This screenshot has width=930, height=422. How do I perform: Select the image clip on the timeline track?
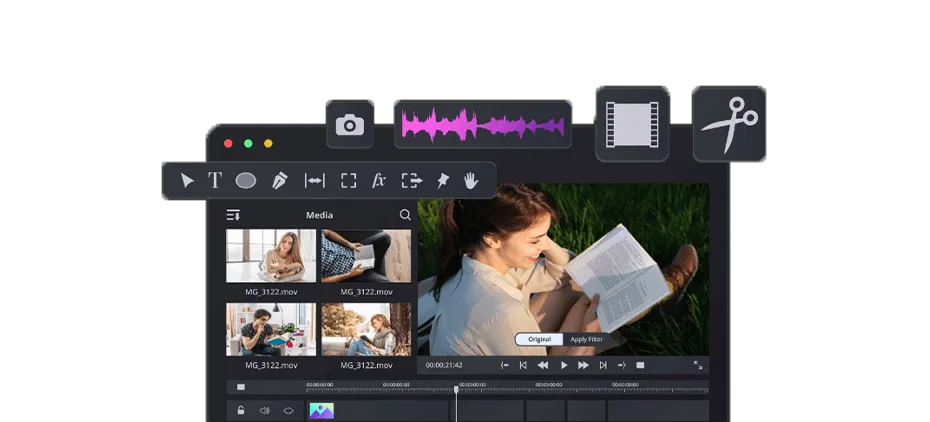[x=321, y=411]
